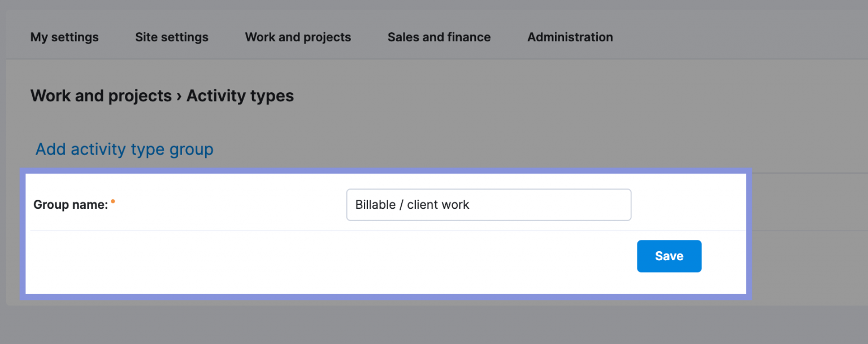Select Activity types in the breadcrumb
Viewport: 868px width, 344px height.
point(240,96)
